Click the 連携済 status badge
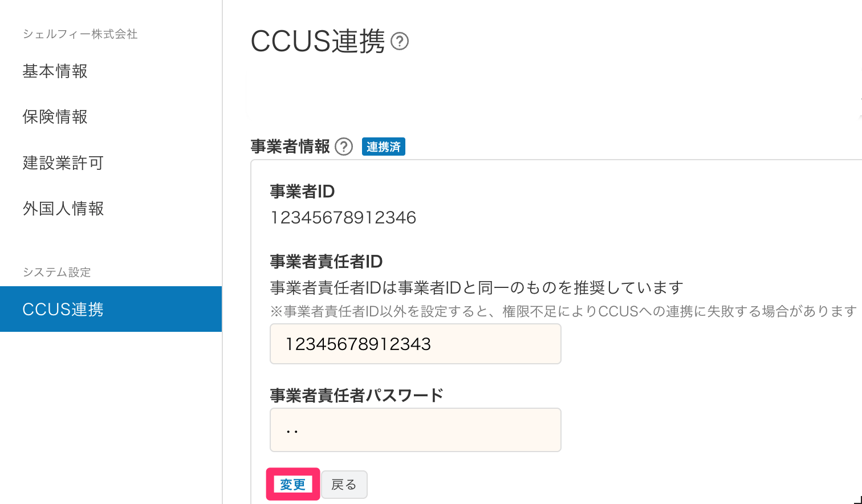The image size is (862, 504). (383, 147)
